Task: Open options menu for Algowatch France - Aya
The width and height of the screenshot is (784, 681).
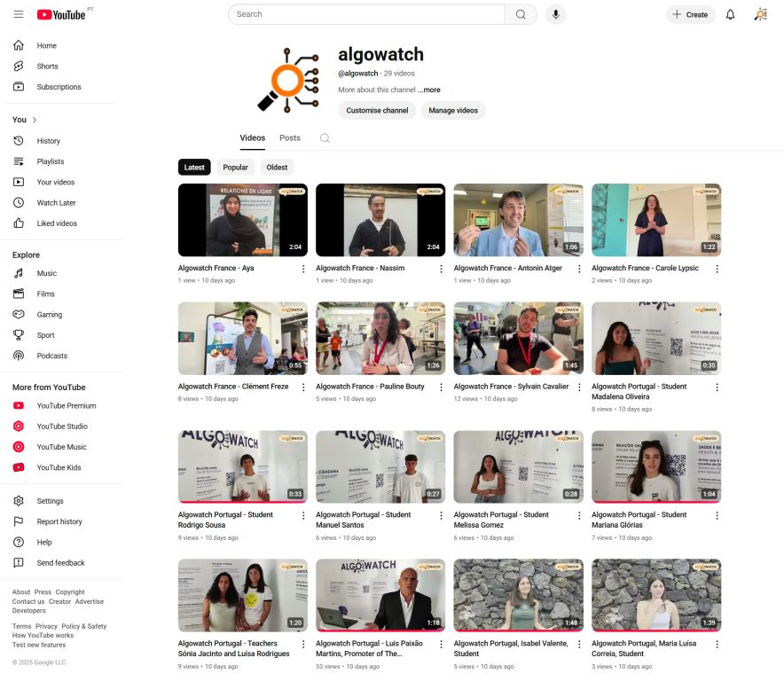Action: 303,269
